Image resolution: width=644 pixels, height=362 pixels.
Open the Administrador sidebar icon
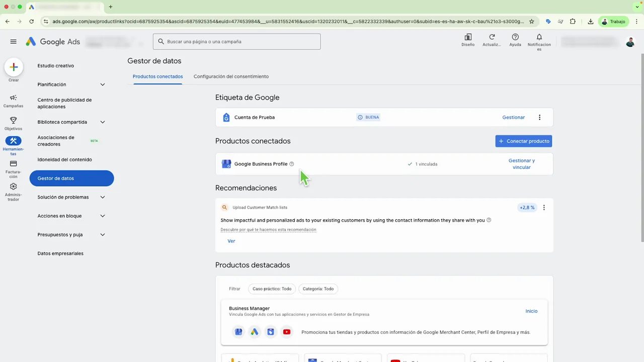pos(14,186)
